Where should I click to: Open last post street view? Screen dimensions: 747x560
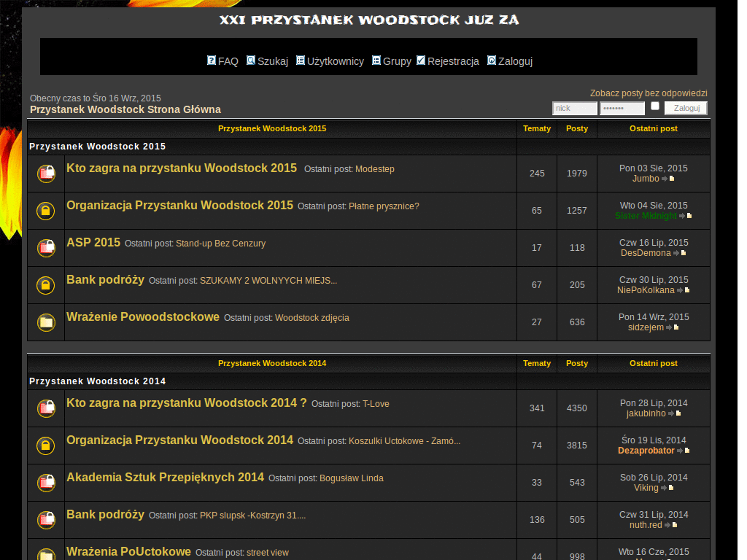[268, 553]
